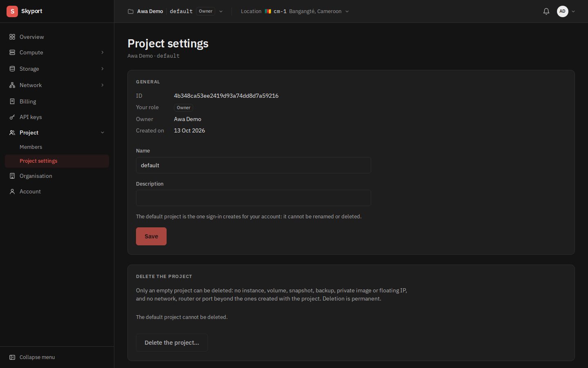Click the Project people icon

[12, 132]
